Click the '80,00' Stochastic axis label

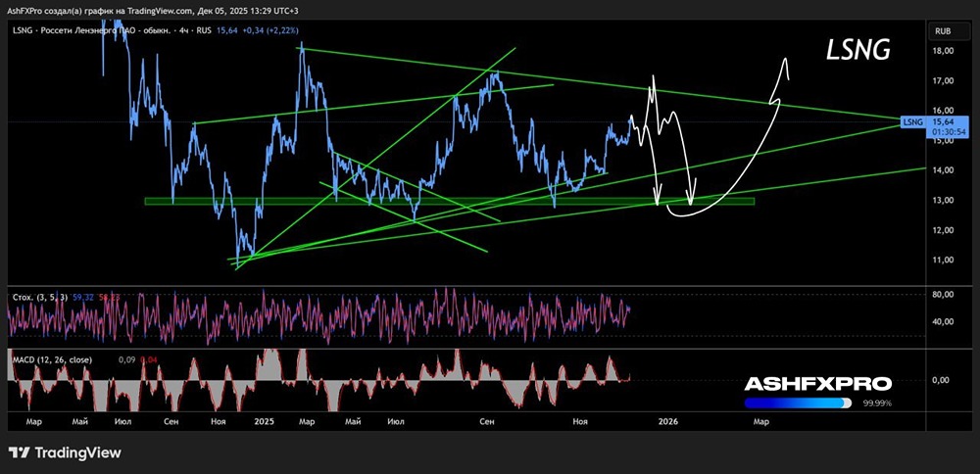[943, 294]
